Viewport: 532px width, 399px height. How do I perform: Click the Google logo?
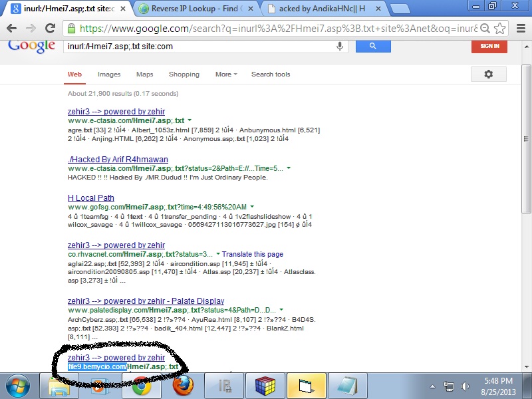[x=31, y=46]
